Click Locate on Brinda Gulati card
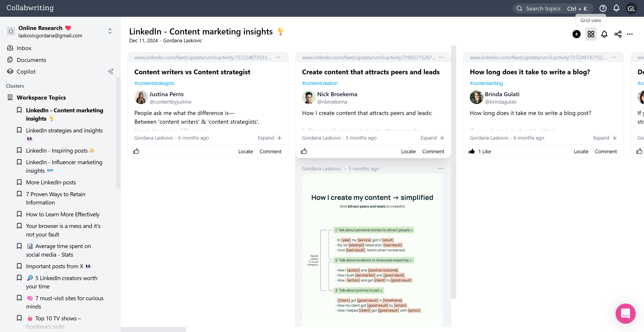 pos(581,151)
